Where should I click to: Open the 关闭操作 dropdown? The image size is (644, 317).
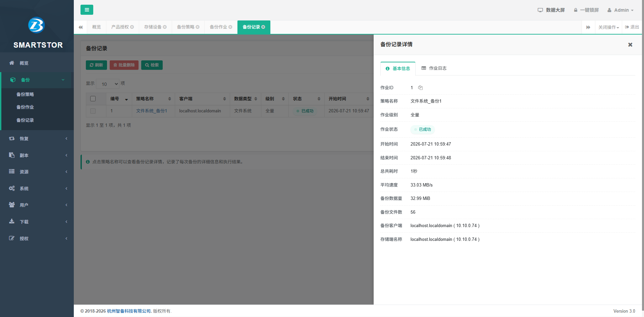[608, 27]
